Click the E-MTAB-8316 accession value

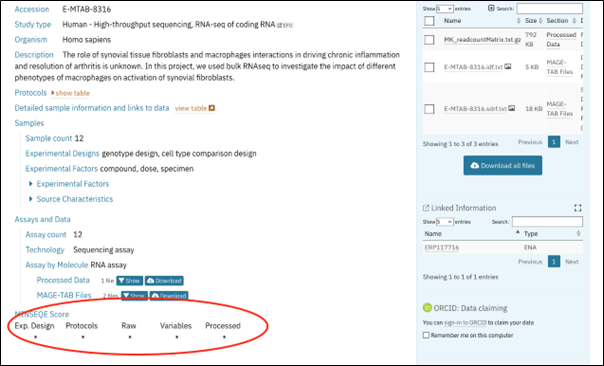(x=87, y=9)
